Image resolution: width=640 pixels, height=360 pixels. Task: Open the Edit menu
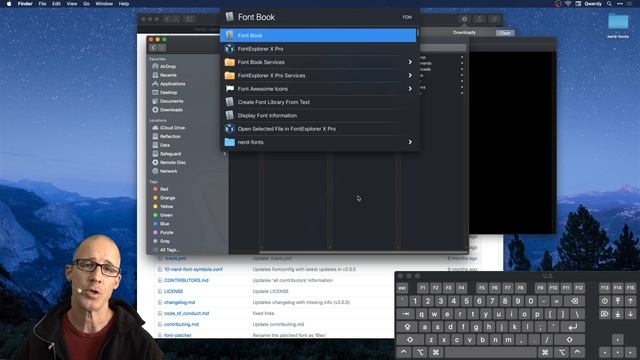[x=56, y=4]
